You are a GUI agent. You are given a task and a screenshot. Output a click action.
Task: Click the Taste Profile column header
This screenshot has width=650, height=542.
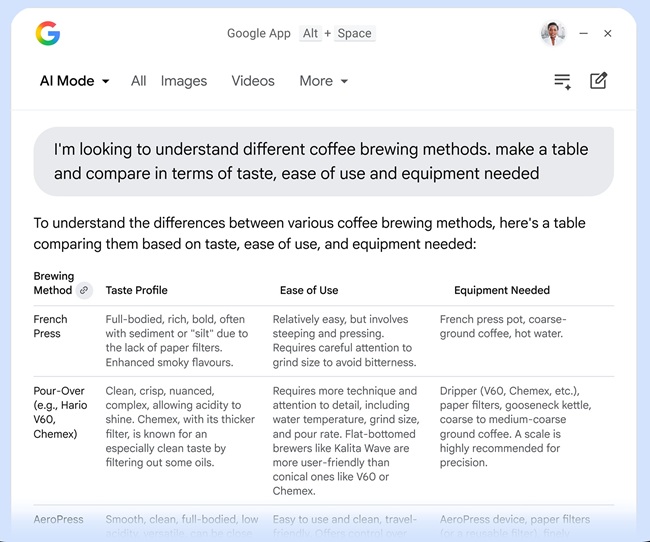point(137,290)
